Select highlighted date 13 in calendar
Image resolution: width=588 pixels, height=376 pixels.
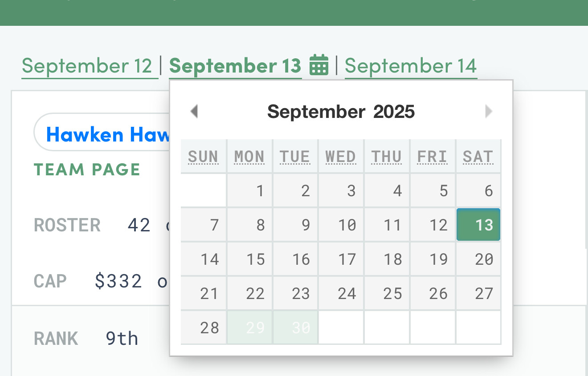click(x=479, y=225)
